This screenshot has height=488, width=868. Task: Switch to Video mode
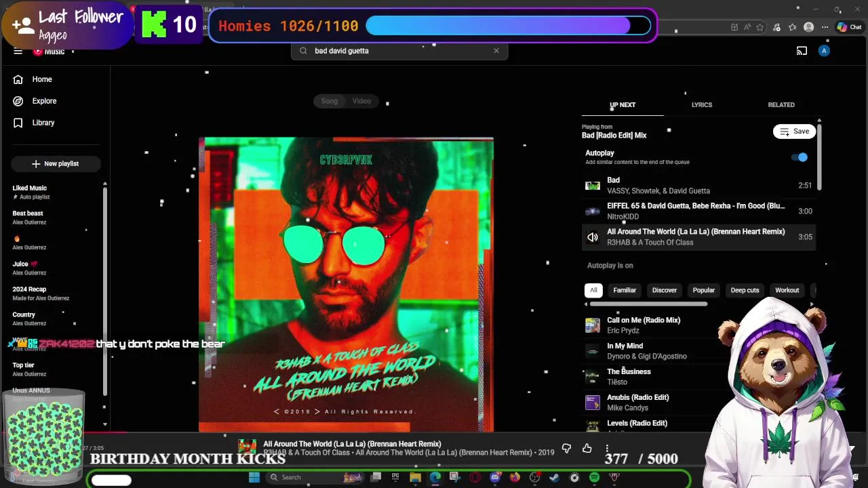click(361, 101)
